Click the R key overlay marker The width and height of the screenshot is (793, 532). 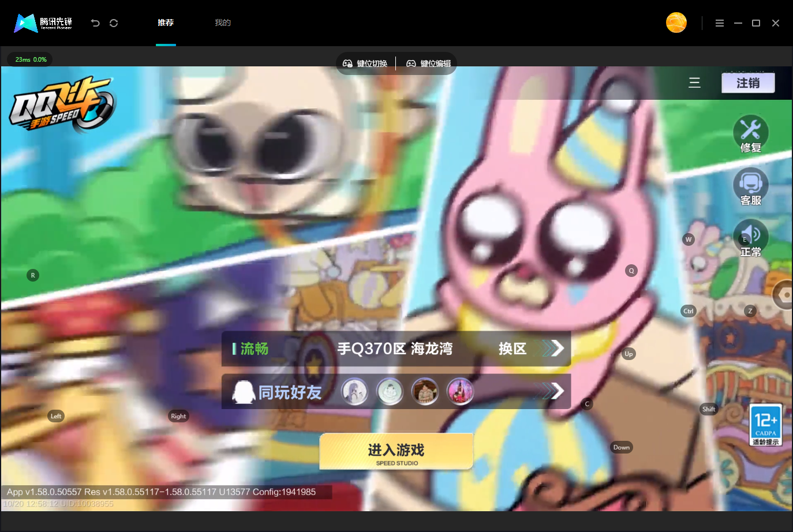click(x=33, y=275)
